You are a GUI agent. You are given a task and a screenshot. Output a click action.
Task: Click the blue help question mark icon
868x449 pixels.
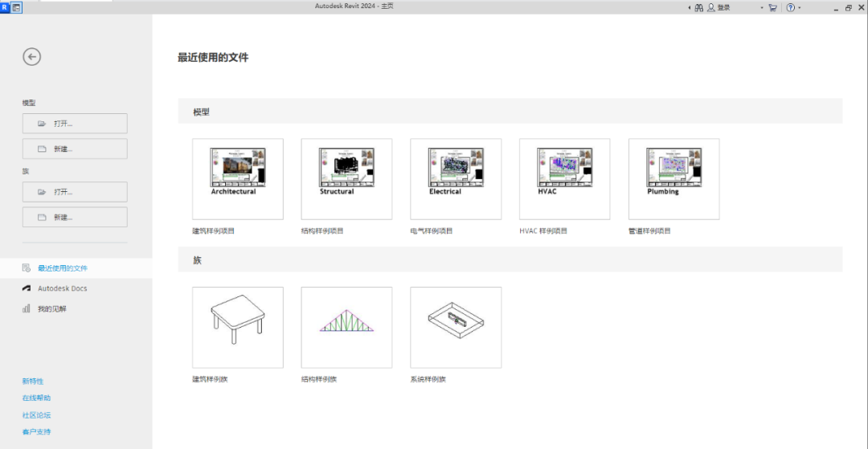[790, 7]
